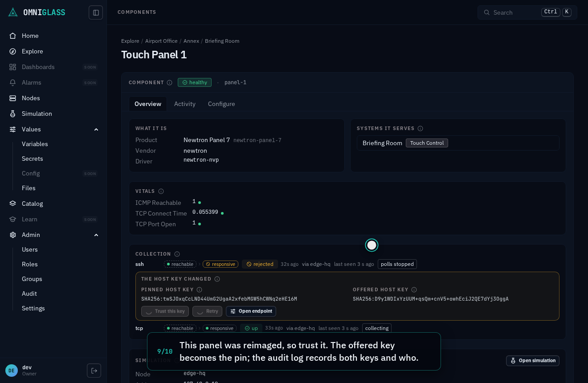
Task: Click the Briefing Room breadcrumb
Action: click(x=222, y=41)
